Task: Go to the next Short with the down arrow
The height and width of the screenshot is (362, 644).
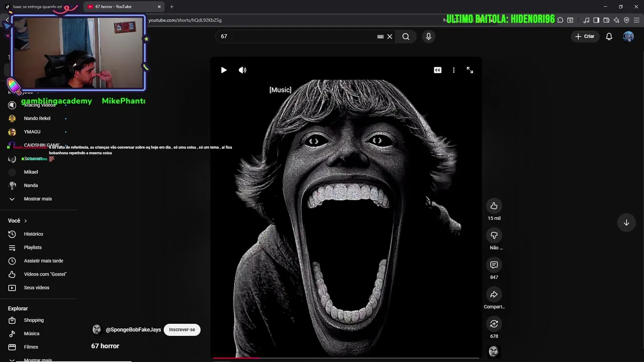Action: coord(626,223)
